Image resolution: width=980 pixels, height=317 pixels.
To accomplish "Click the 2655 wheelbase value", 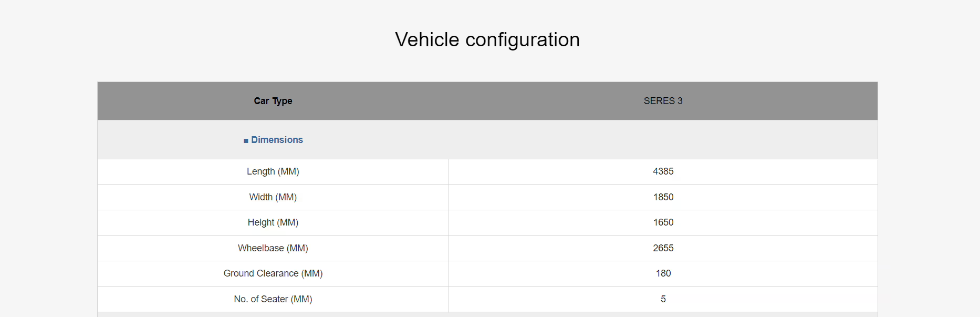I will point(663,248).
